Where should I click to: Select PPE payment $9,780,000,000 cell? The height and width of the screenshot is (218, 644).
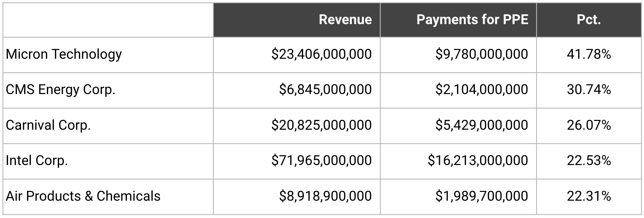(x=481, y=54)
